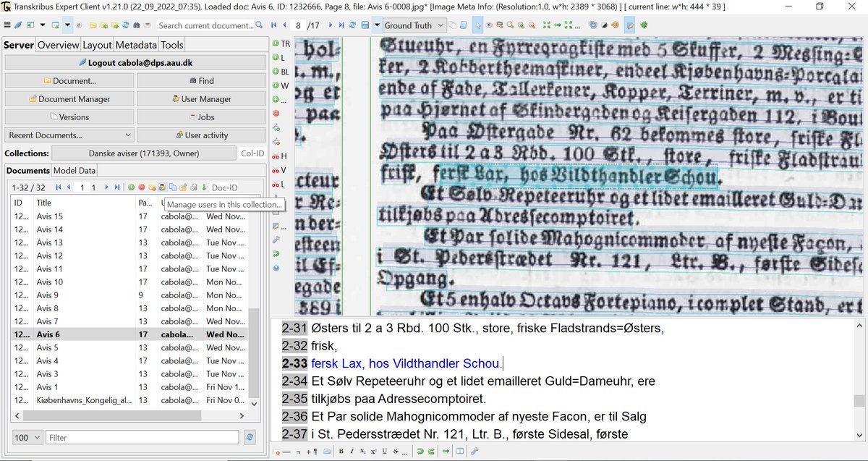Image resolution: width=868 pixels, height=461 pixels.
Task: Select the Documents tab
Action: click(x=27, y=170)
